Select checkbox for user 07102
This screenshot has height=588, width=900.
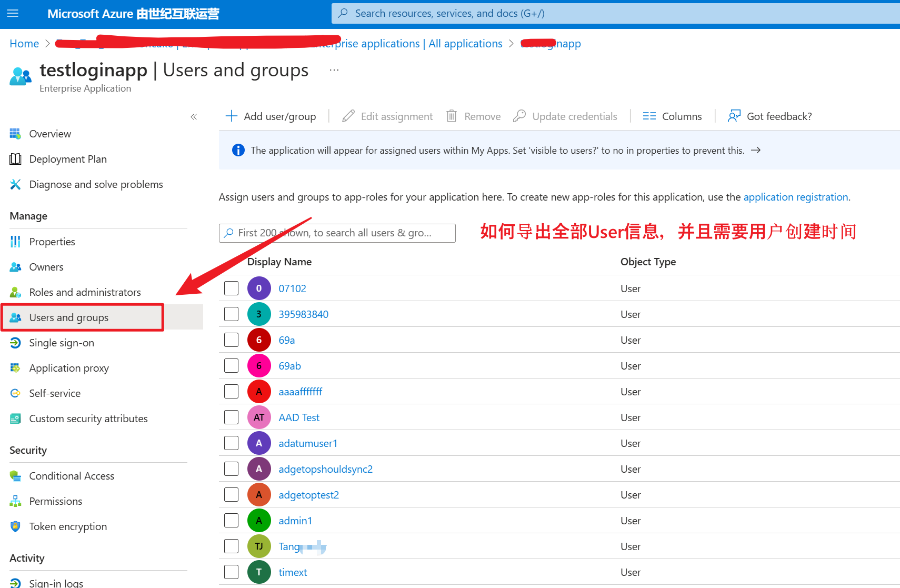click(231, 288)
